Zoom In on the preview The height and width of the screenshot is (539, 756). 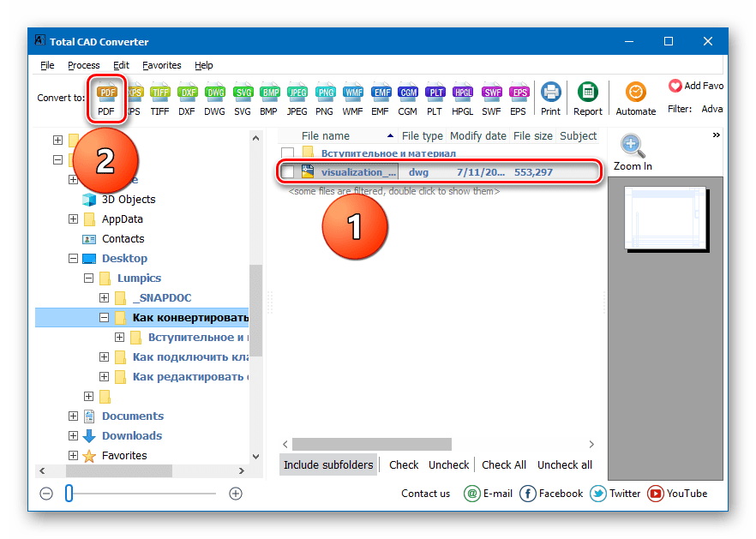pos(633,153)
